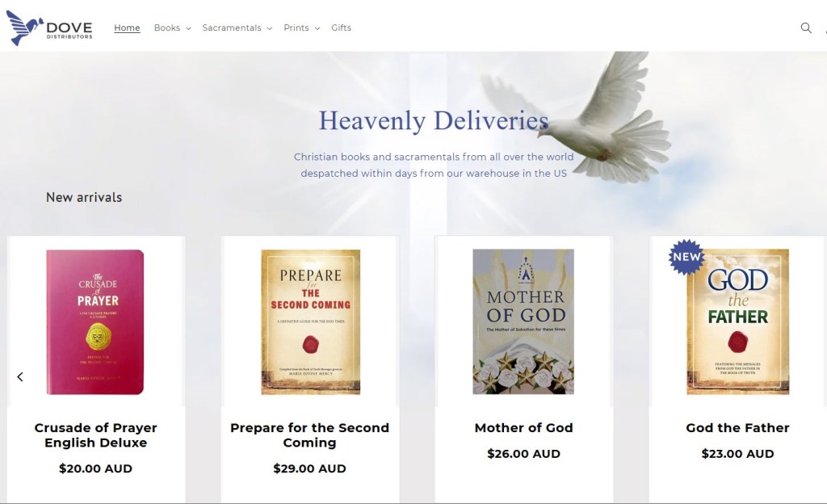Open the Mother of God title link
This screenshot has width=827, height=504.
(523, 427)
